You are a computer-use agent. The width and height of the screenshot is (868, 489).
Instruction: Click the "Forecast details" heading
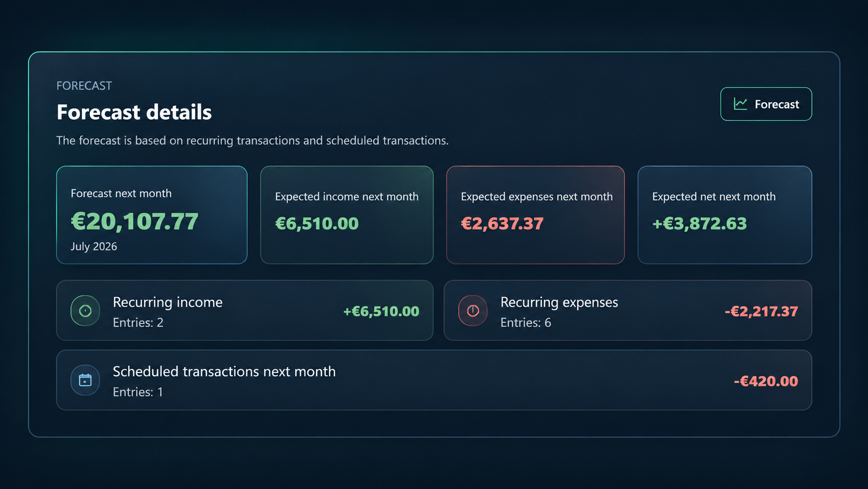tap(134, 112)
